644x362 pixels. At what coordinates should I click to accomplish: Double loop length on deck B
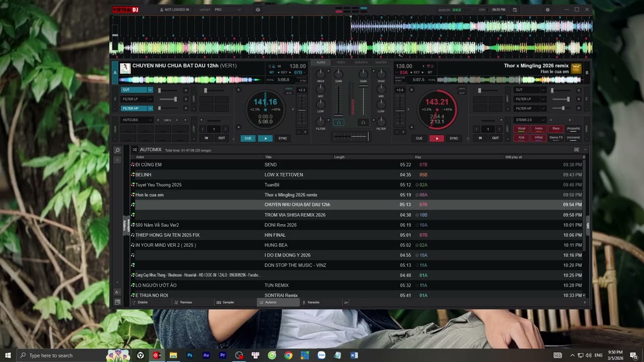(499, 129)
